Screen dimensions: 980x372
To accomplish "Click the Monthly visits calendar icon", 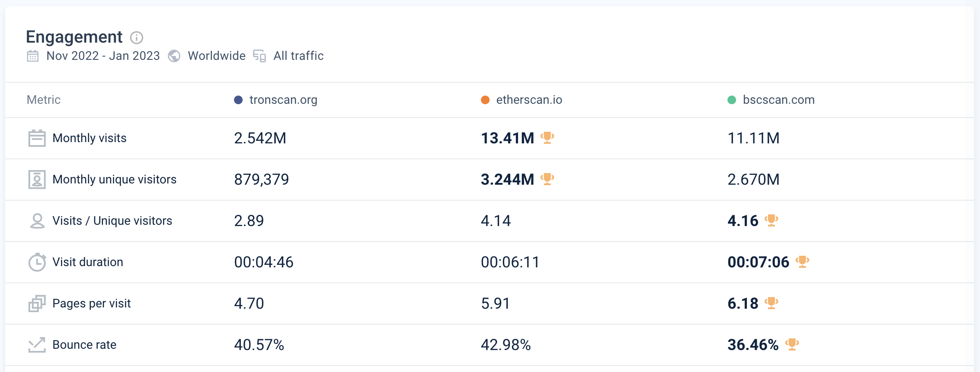I will click(x=37, y=138).
